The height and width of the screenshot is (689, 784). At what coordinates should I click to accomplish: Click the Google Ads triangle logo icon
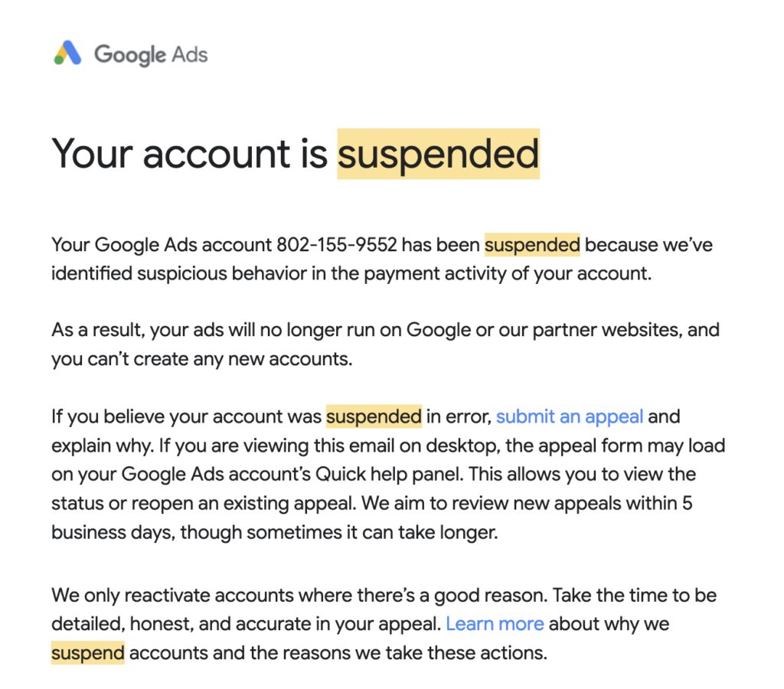click(x=67, y=53)
